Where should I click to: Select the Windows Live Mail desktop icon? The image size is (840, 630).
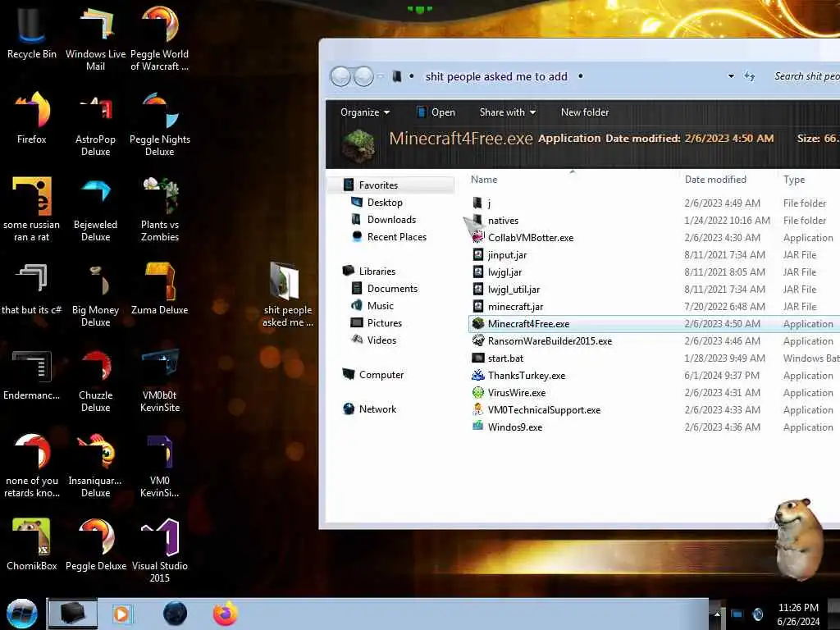[x=95, y=39]
